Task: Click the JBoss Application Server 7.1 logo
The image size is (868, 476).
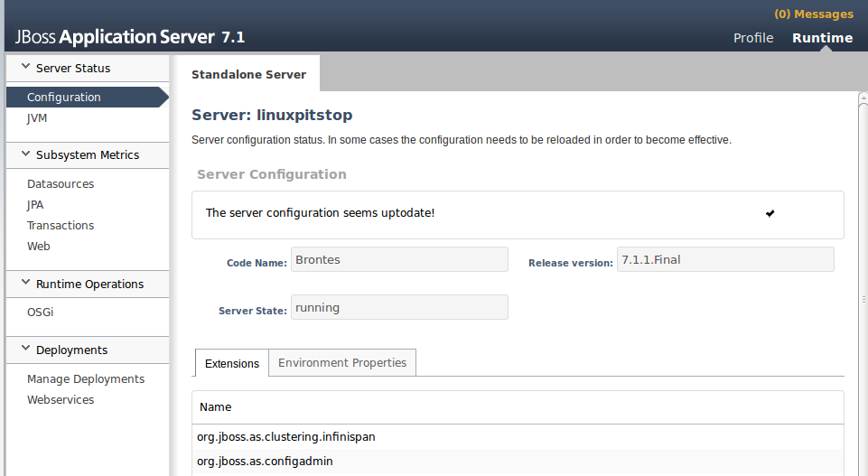Action: click(x=129, y=37)
